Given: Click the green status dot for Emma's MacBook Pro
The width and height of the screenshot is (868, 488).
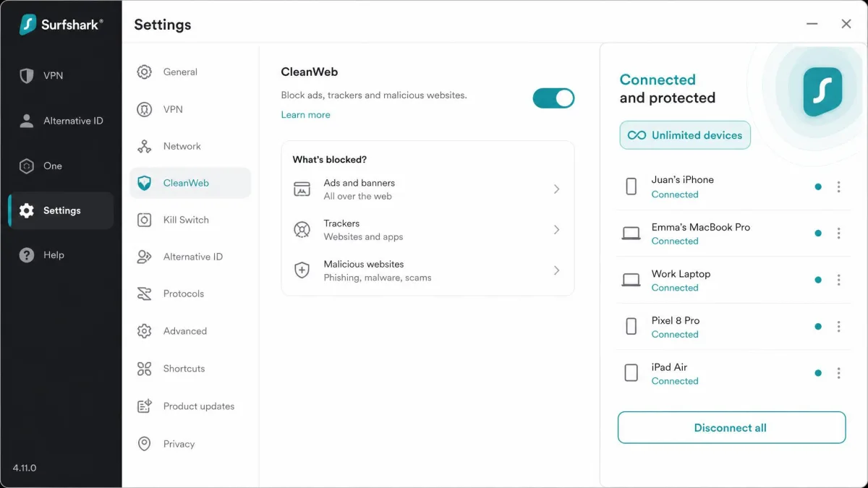Looking at the screenshot, I should coord(818,234).
